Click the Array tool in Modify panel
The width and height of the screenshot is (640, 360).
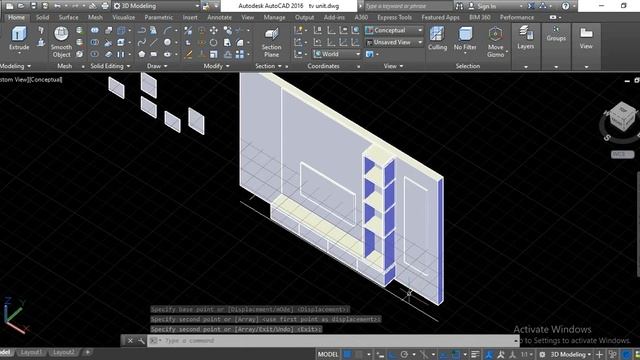pyautogui.click(x=240, y=54)
